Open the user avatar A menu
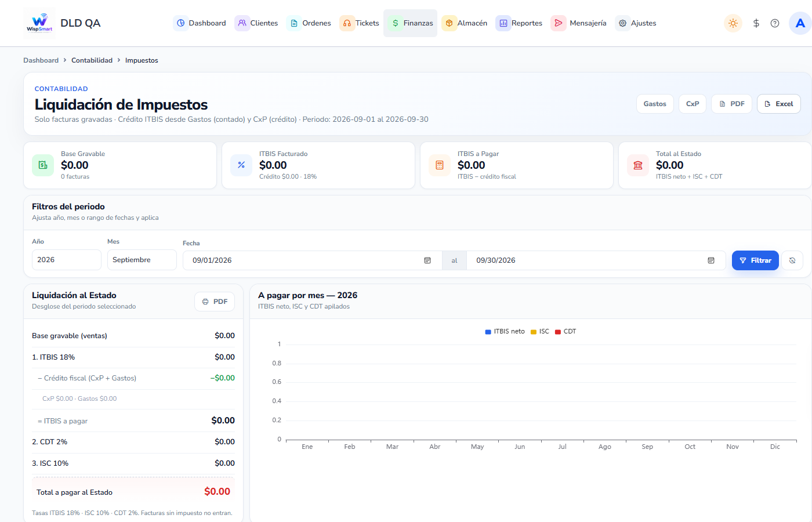Screen dimensions: 812x522 click(800, 23)
